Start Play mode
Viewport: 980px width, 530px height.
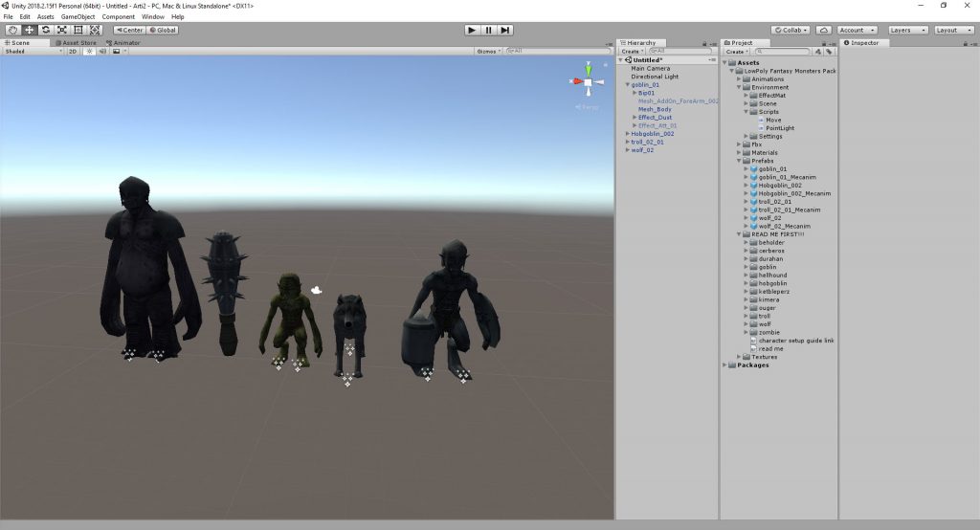click(x=472, y=30)
